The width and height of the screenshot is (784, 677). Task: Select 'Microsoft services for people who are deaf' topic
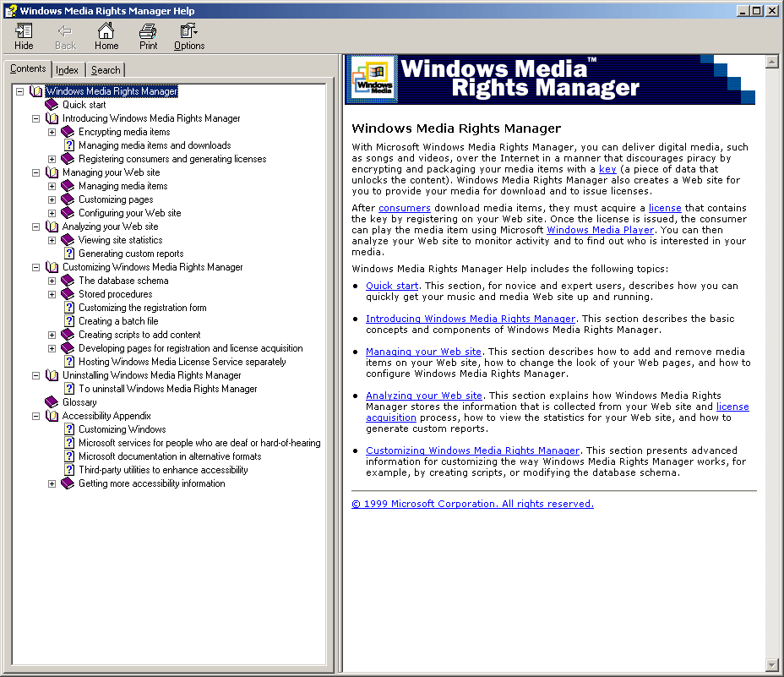[x=199, y=442]
